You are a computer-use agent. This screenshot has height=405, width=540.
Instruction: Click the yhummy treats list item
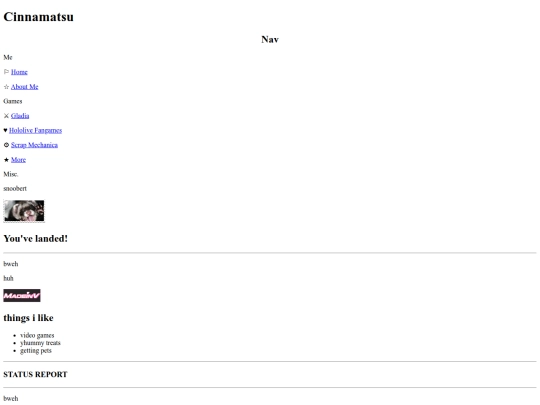40,343
